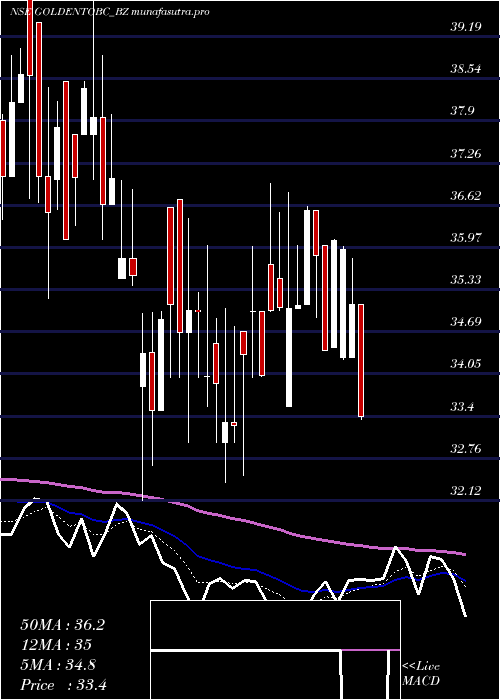Click the 34.05 price axis label
The width and height of the screenshot is (500, 700).
click(x=466, y=364)
